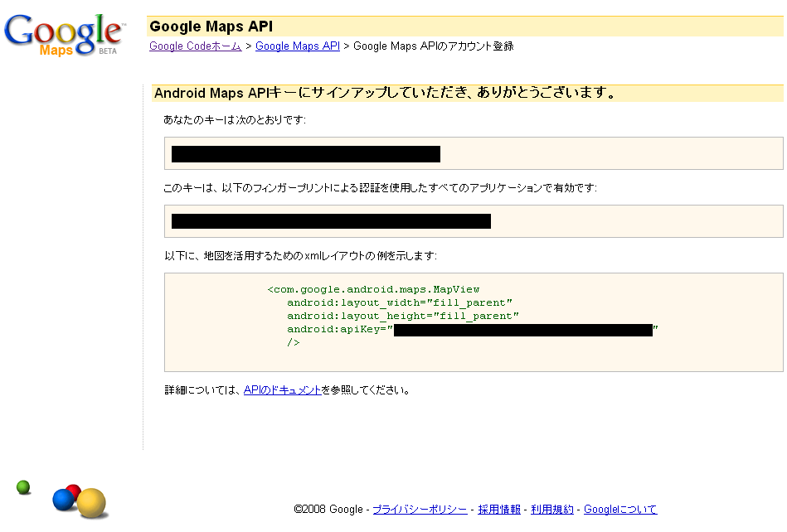Open the 採用情報 footer link
The height and width of the screenshot is (532, 787).
tap(499, 510)
